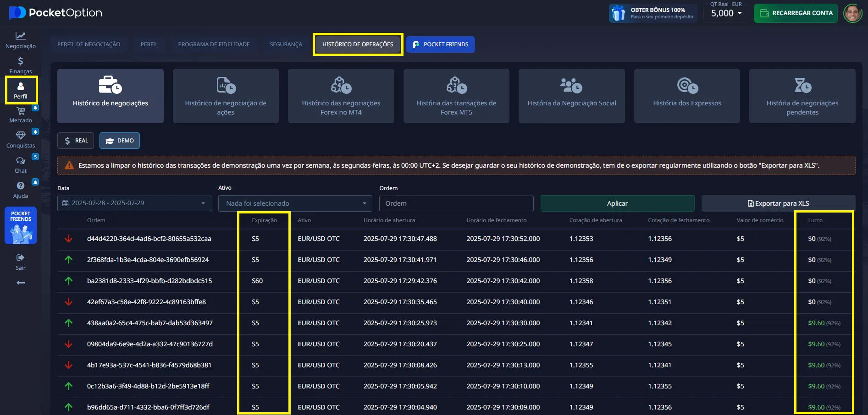Click order 0c12b3a6-3f49-4d88-b12d-2be5913e18ff
The width and height of the screenshot is (868, 415).
[148, 386]
